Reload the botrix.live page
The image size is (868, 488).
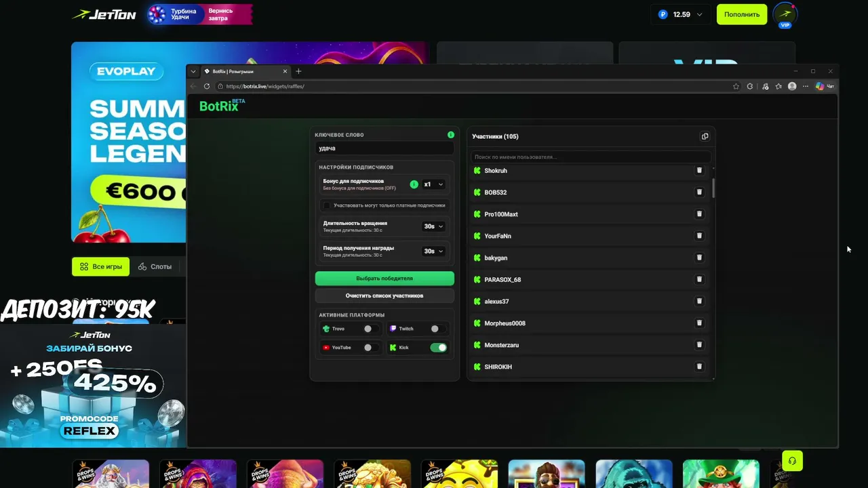207,86
